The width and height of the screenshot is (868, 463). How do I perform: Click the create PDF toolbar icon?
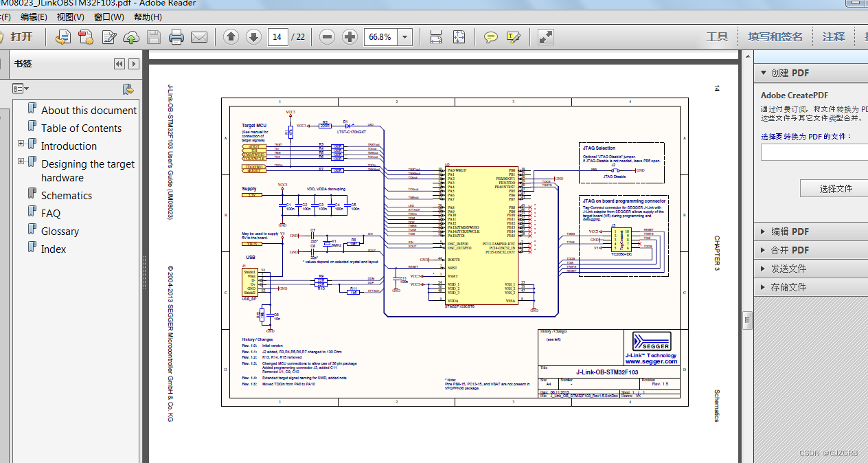[x=86, y=36]
